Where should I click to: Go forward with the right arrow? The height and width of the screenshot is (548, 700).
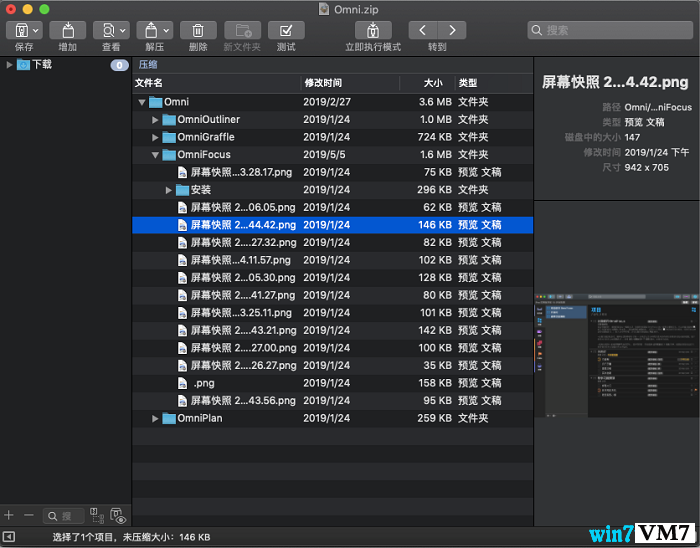[452, 30]
